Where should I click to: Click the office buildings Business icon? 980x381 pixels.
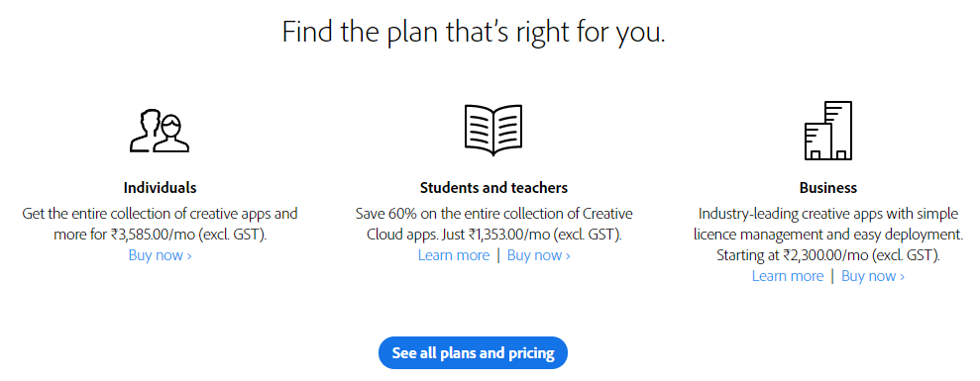[x=828, y=130]
